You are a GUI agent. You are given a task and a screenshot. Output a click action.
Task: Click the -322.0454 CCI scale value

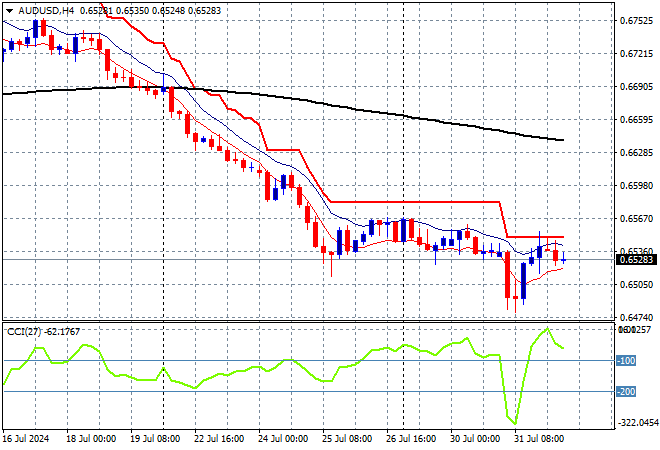tap(637, 423)
